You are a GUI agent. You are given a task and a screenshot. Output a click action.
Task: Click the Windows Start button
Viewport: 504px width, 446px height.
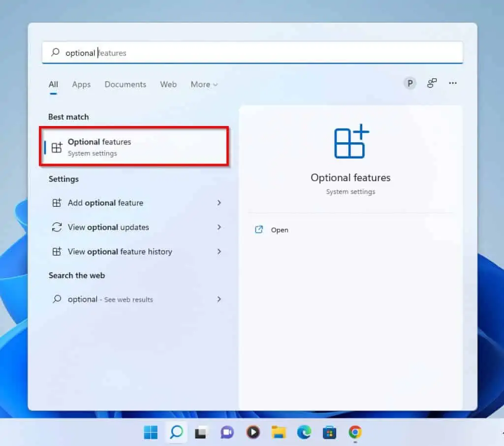tap(150, 432)
